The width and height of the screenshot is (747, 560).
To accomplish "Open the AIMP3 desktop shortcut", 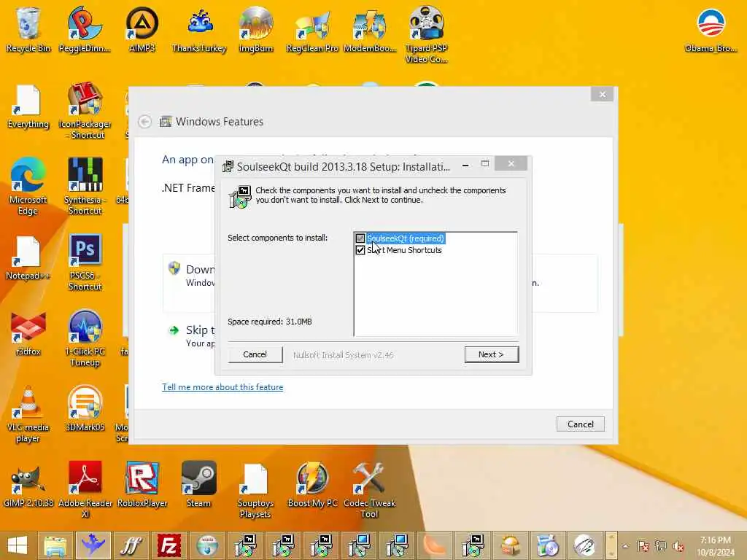I will coord(142,28).
